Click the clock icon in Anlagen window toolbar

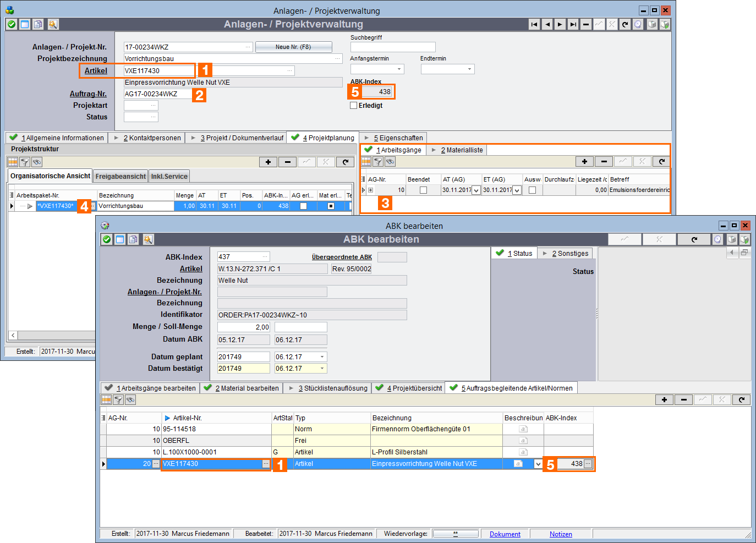point(638,24)
